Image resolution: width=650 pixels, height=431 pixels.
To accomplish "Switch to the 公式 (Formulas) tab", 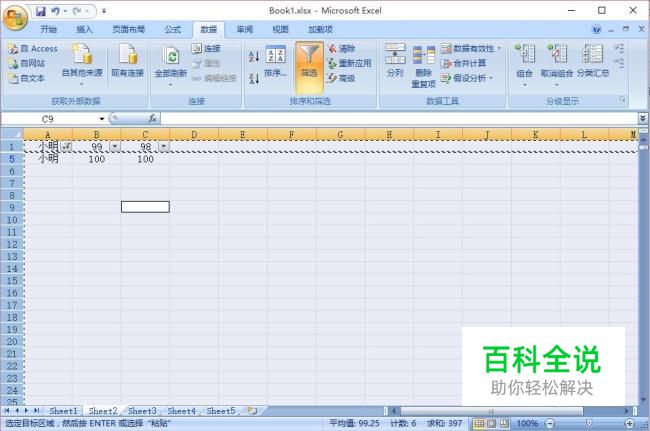I will pyautogui.click(x=173, y=29).
